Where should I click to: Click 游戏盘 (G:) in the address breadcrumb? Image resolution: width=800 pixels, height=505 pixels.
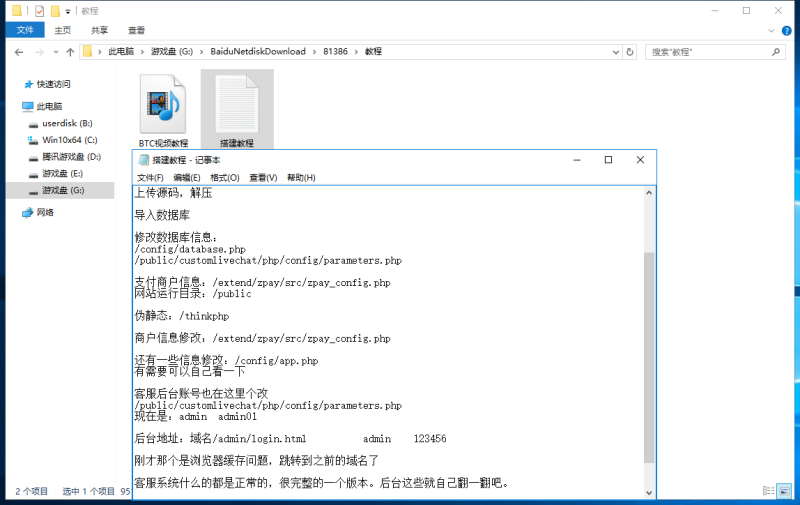(x=172, y=52)
